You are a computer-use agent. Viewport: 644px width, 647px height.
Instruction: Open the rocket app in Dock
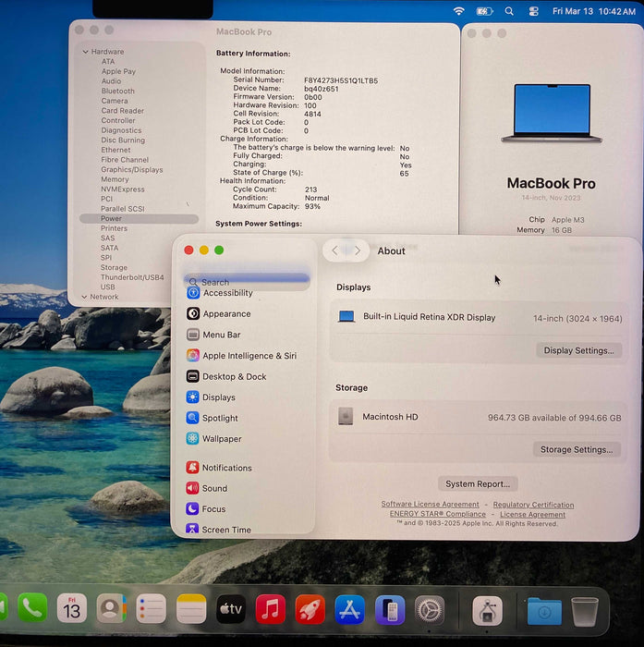pyautogui.click(x=310, y=608)
